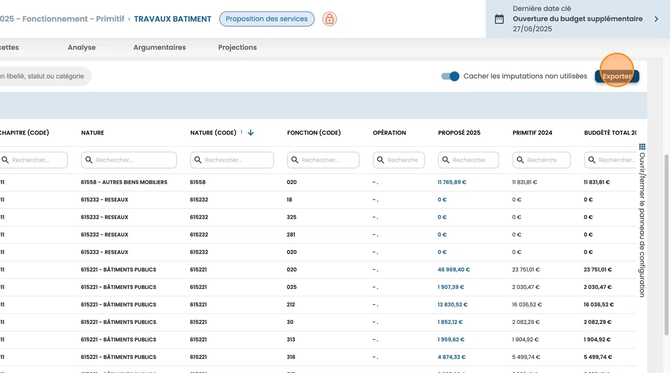Sort by Primitif 2024 column header
This screenshot has height=373, width=670.
pos(532,132)
